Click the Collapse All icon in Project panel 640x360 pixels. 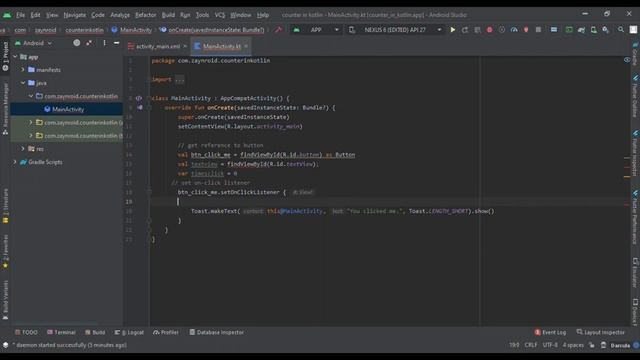pos(89,43)
